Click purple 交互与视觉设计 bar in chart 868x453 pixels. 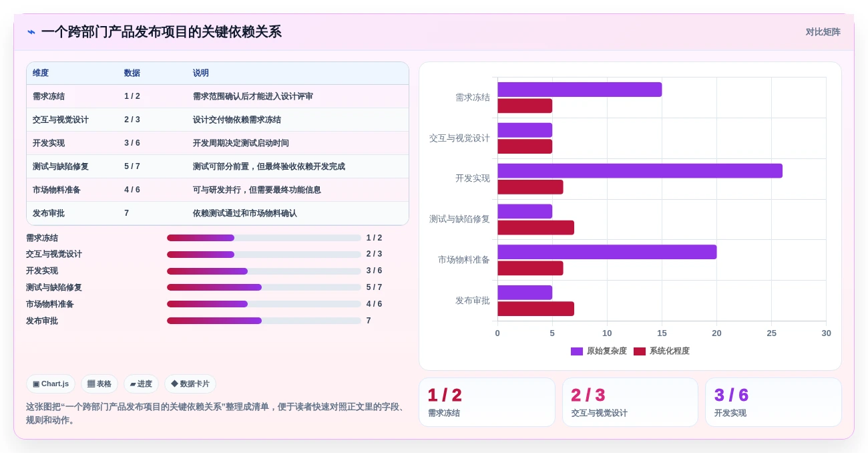525,130
